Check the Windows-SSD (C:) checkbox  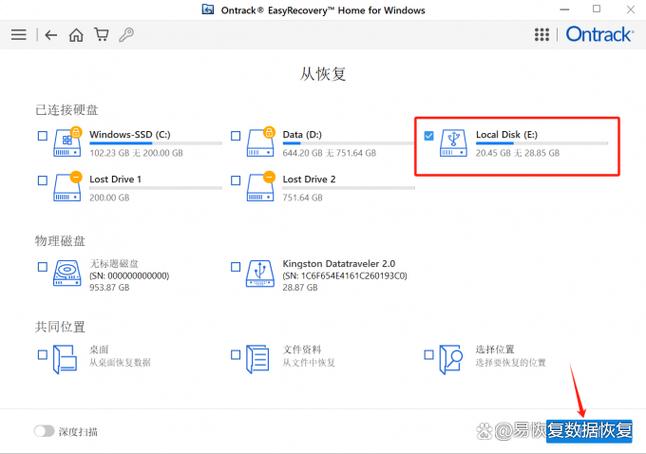(42, 136)
